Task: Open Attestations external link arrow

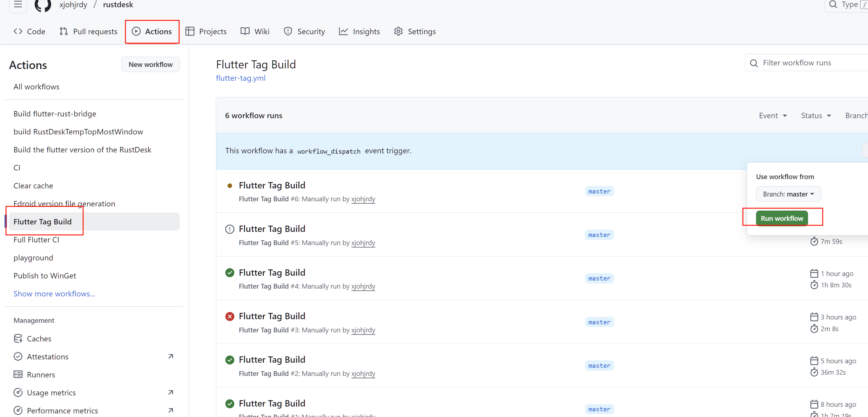Action: click(x=170, y=356)
